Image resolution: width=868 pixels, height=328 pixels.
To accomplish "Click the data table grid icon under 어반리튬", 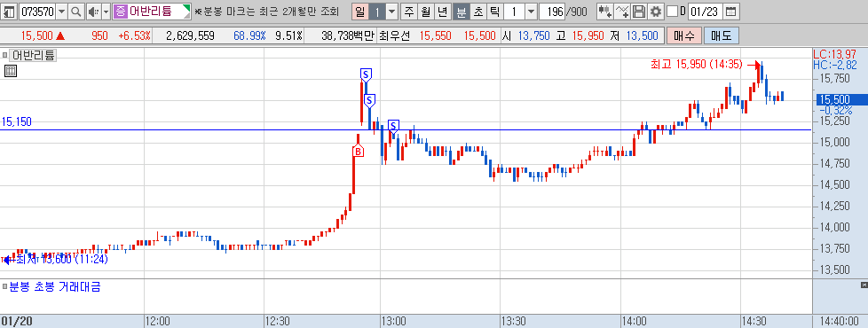I will tap(10, 71).
